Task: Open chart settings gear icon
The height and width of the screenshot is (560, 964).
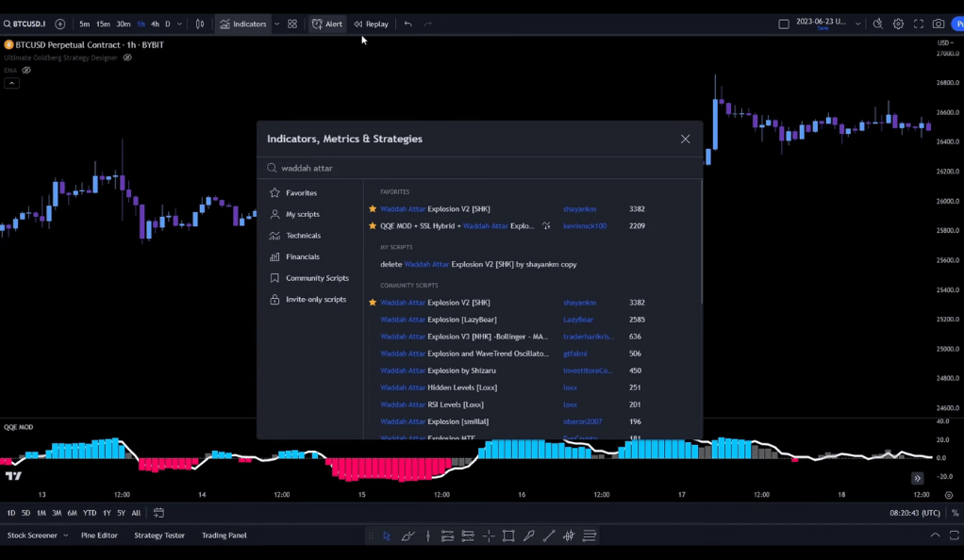Action: click(898, 24)
